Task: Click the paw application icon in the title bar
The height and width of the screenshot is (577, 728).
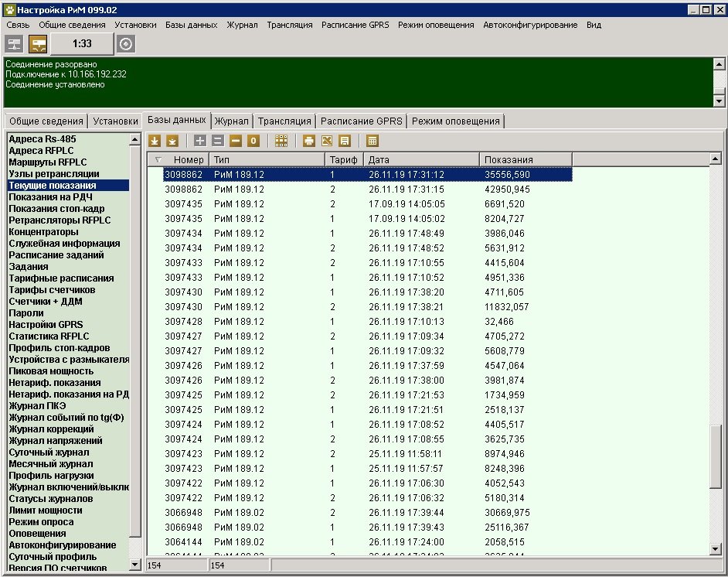Action: point(10,10)
